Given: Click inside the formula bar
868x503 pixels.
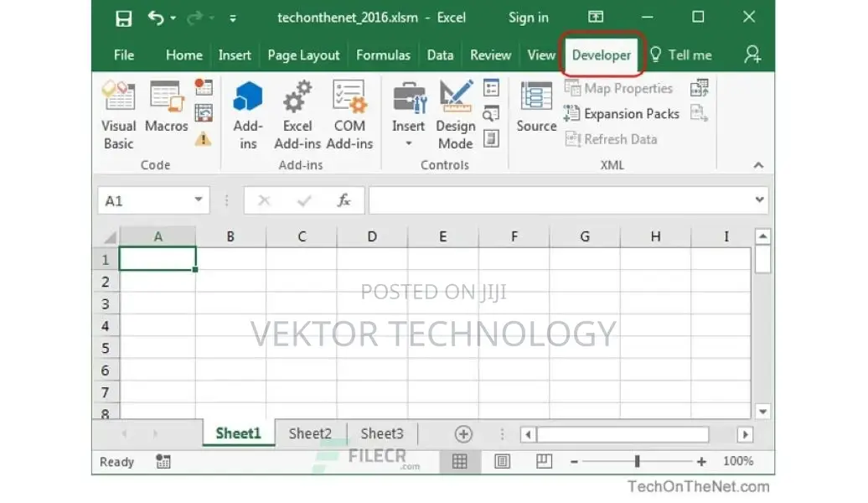Looking at the screenshot, I should tap(561, 200).
